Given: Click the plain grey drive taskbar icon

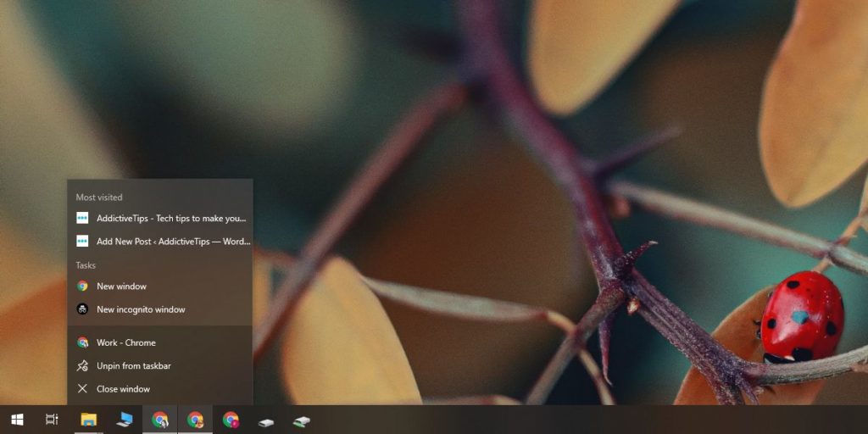Looking at the screenshot, I should click(x=266, y=422).
